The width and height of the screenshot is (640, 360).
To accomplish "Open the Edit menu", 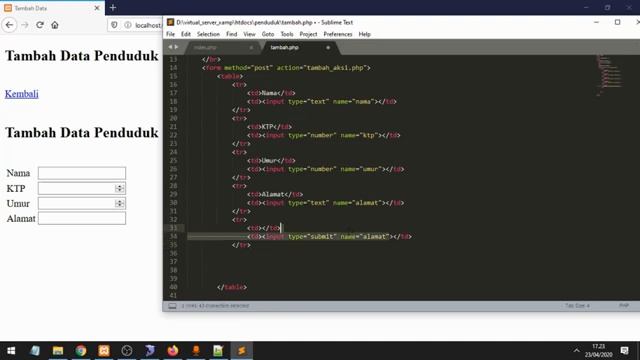I will pyautogui.click(x=186, y=34).
